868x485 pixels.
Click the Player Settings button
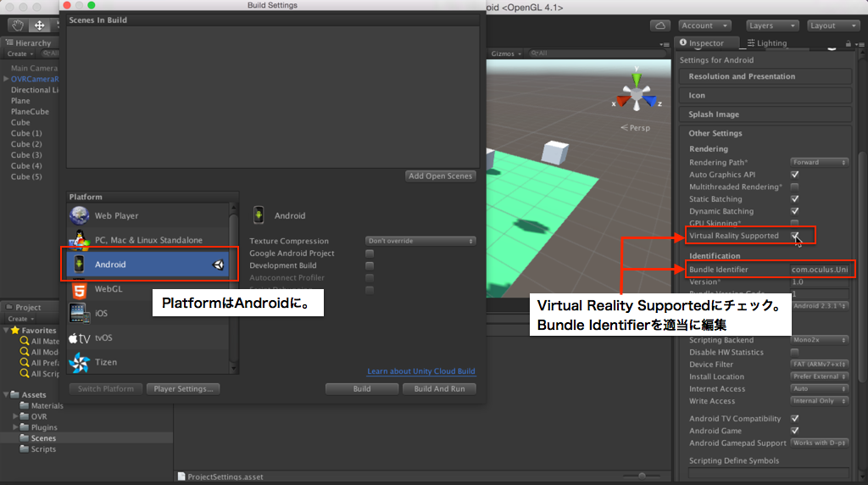click(183, 388)
